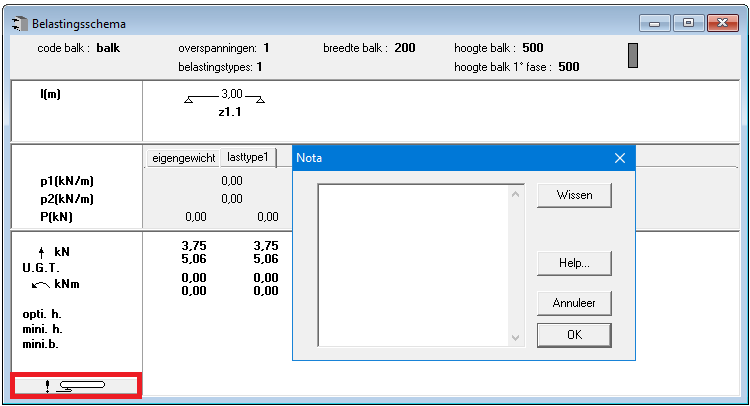The image size is (750, 406).
Task: Minimize the Belastingsschema window
Action: [x=655, y=23]
